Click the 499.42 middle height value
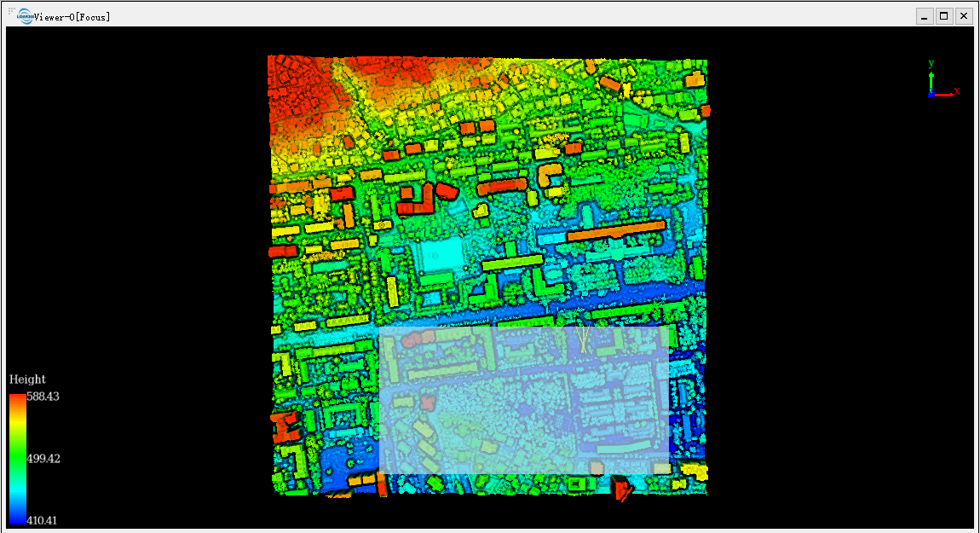The height and width of the screenshot is (533, 980). pos(43,459)
